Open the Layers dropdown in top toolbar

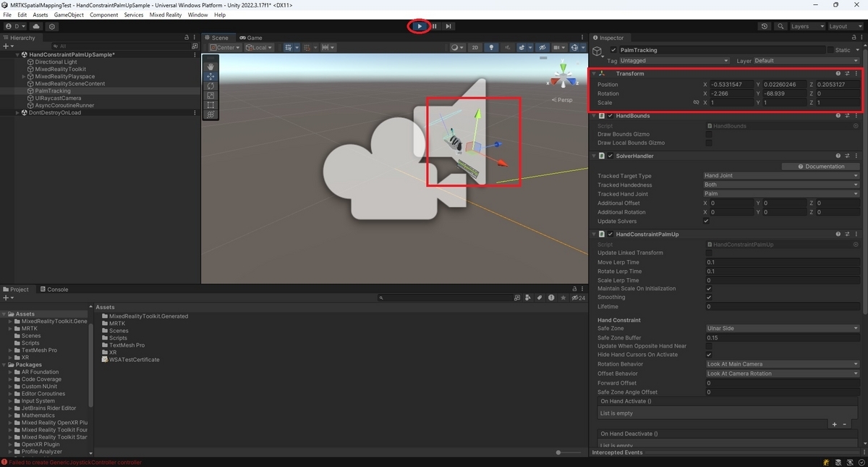(807, 26)
